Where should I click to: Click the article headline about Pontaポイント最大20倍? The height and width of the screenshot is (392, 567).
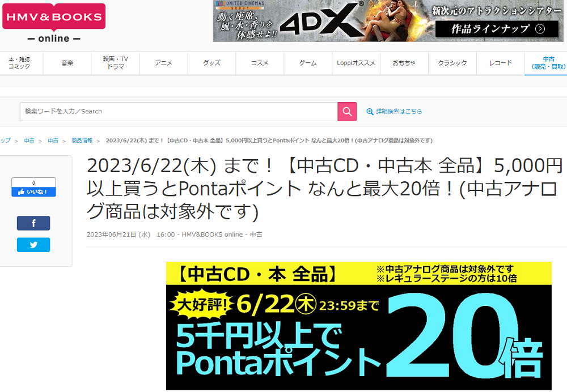coord(324,189)
